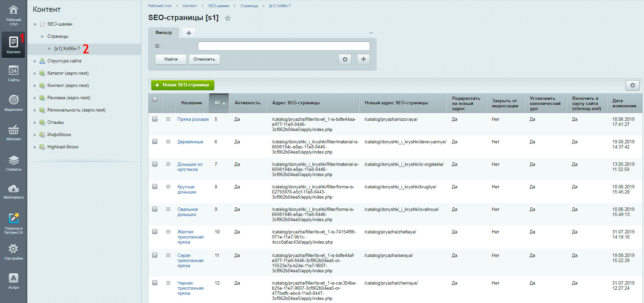Open the Донышки из оргстекла link
The width and height of the screenshot is (644, 303).
tap(190, 167)
